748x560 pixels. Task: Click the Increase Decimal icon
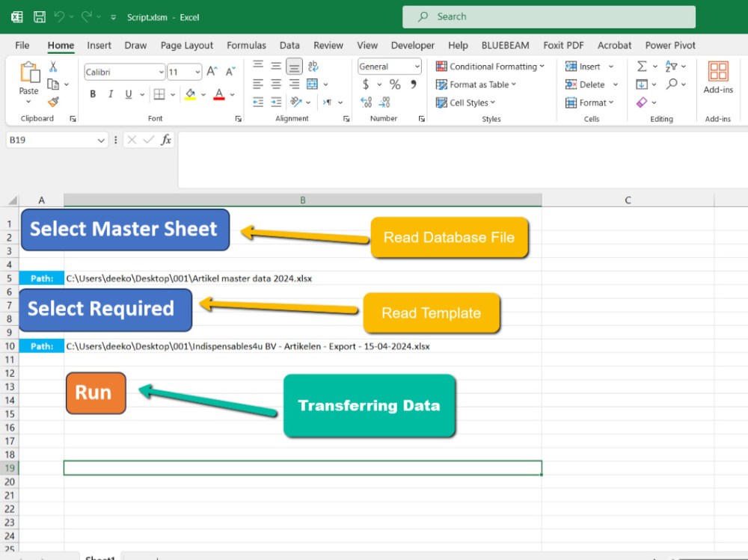coord(366,102)
